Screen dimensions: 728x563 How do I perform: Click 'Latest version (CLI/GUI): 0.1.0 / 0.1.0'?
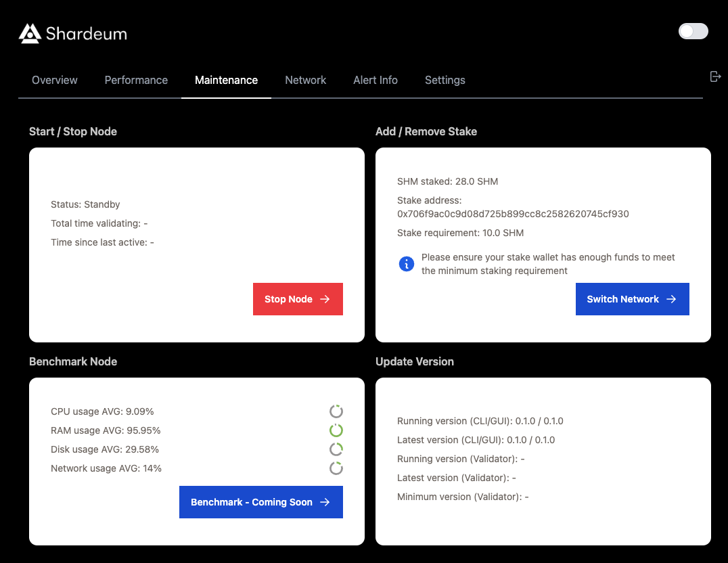[476, 440]
